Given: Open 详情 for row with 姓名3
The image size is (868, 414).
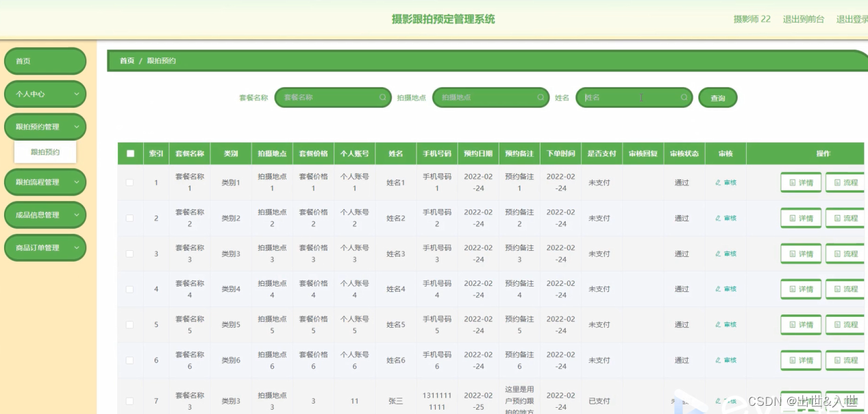Looking at the screenshot, I should click(801, 254).
